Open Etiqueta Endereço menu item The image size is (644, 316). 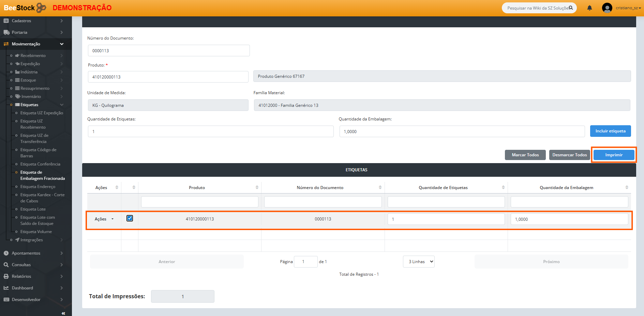(x=38, y=187)
